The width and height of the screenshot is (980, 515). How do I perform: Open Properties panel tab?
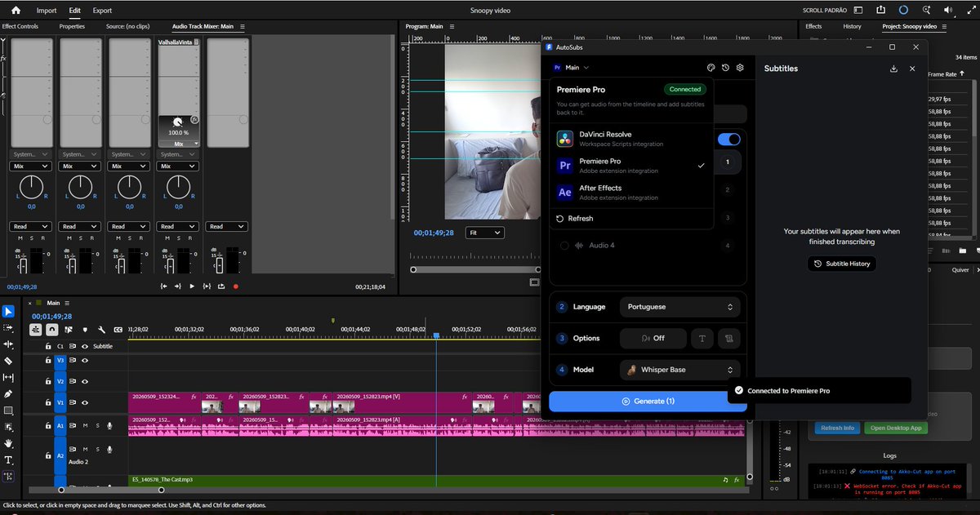(72, 26)
